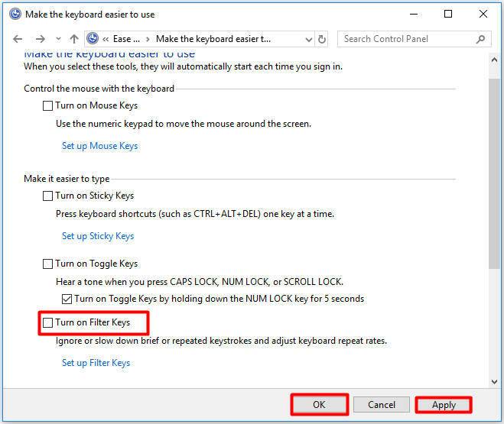The height and width of the screenshot is (424, 504).
Task: Click the OK button
Action: [319, 405]
